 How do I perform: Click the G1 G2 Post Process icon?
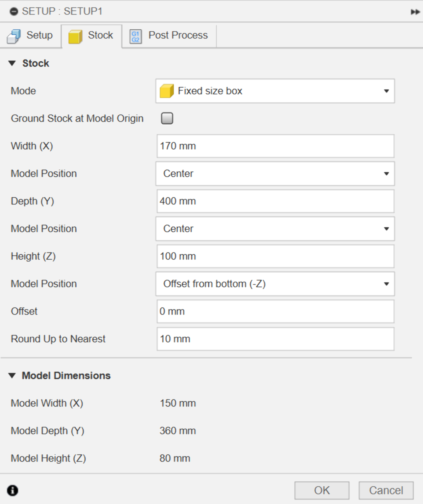135,36
